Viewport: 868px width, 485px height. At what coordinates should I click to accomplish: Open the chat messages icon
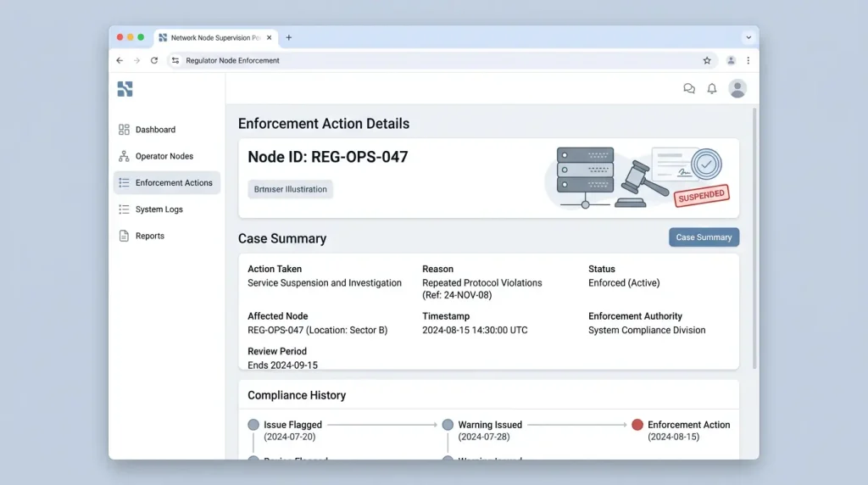688,88
